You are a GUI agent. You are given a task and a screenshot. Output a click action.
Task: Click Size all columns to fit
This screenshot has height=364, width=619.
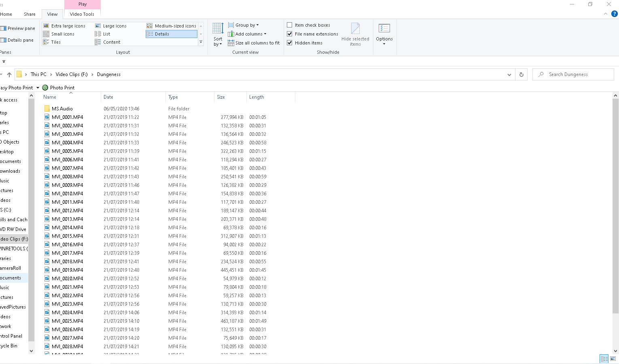pyautogui.click(x=254, y=43)
